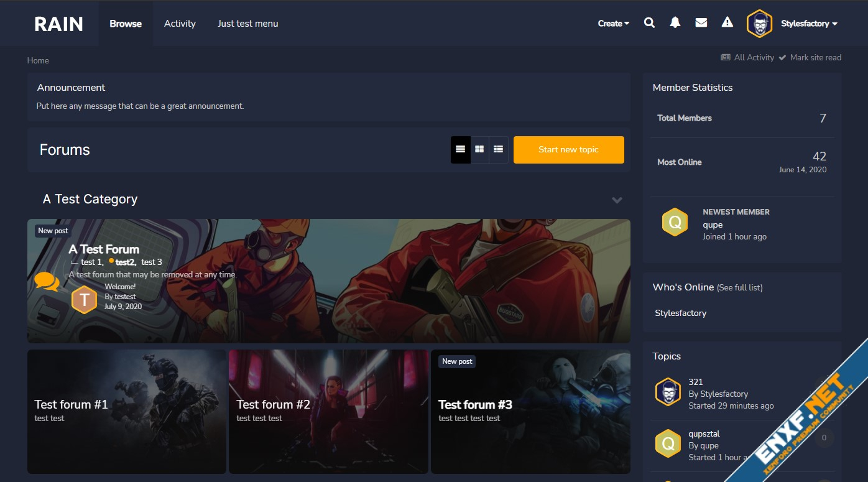Switch to grid forum view
This screenshot has height=482, width=868.
click(x=479, y=149)
